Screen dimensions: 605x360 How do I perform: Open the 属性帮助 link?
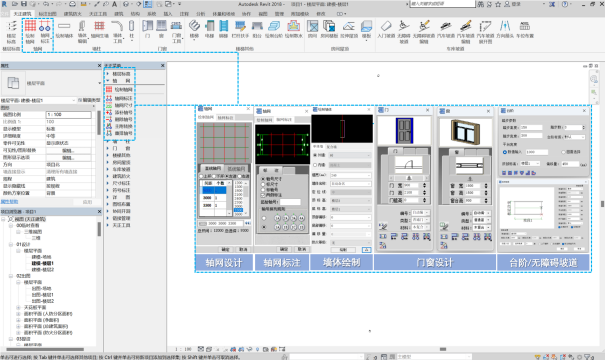pyautogui.click(x=9, y=202)
